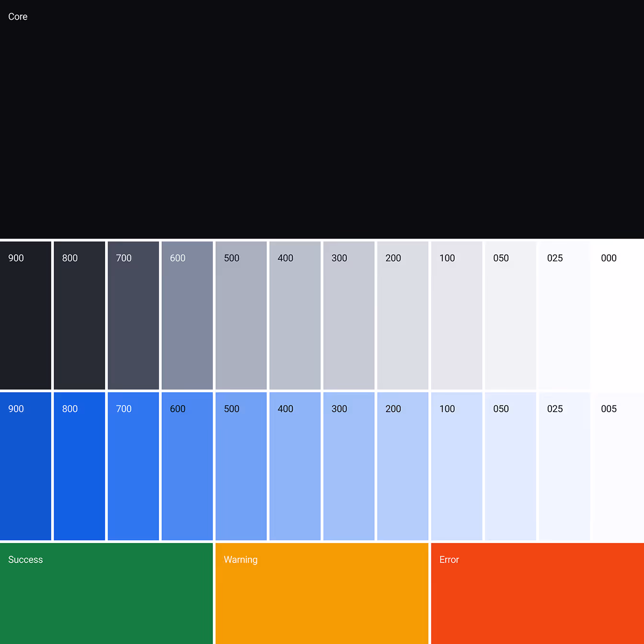Click the blue 025 swatch
The height and width of the screenshot is (644, 644).
pos(564,466)
